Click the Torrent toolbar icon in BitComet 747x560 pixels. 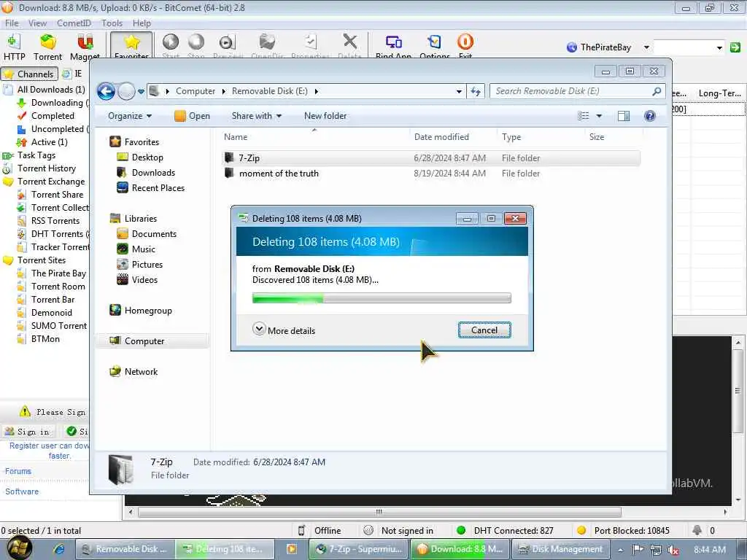47,47
